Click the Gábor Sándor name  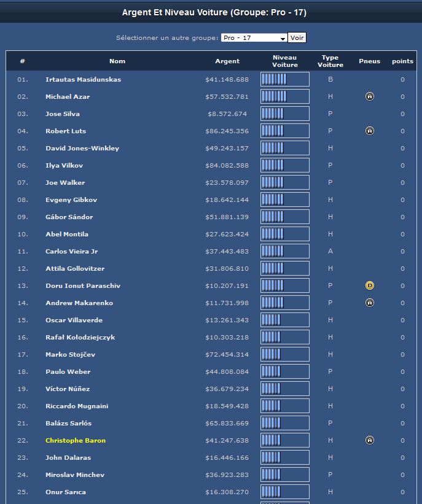(x=69, y=217)
